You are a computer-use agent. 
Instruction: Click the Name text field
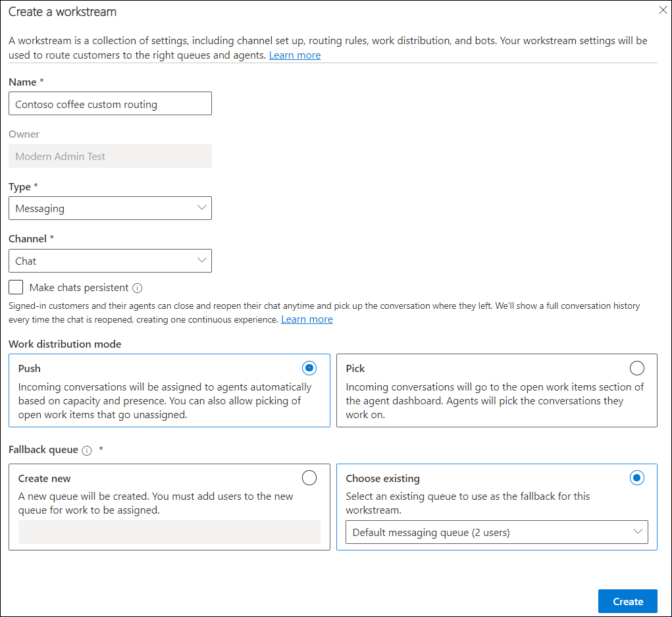pos(110,104)
